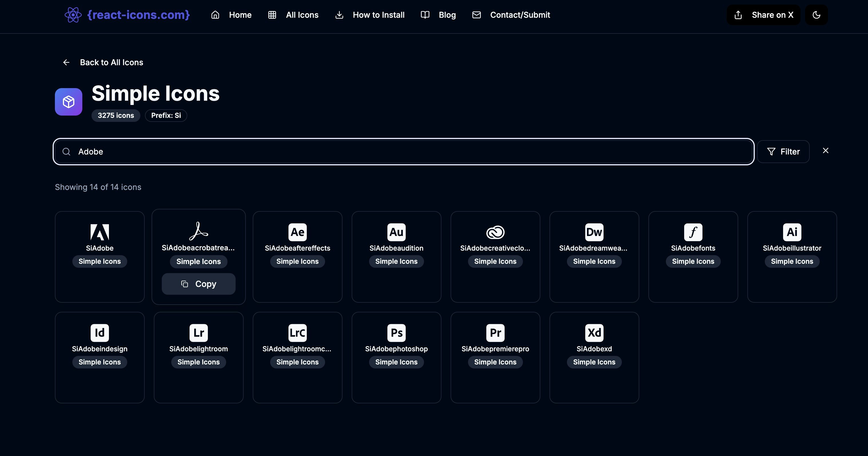Click the SiAdobelightroom name label

pos(198,349)
